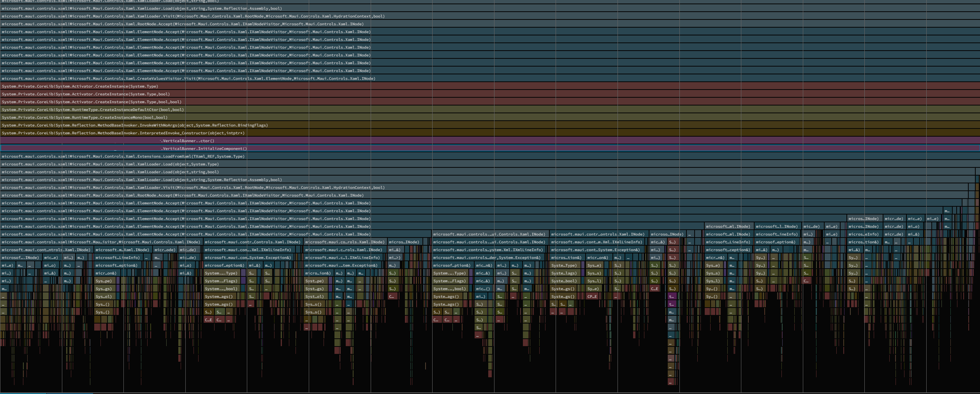This screenshot has width=980, height=394.
Task: Select the VerticalBanner..ctor() frame
Action: tap(490, 141)
